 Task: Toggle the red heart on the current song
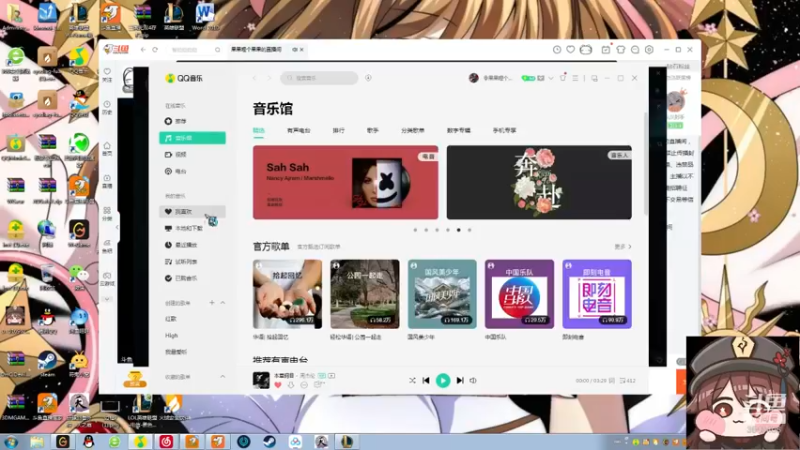click(x=278, y=385)
